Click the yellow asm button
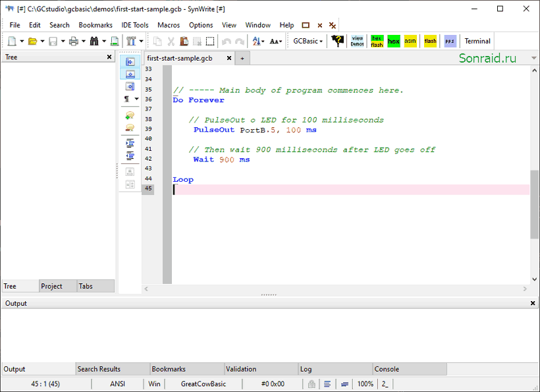This screenshot has width=540, height=392. pyautogui.click(x=410, y=41)
